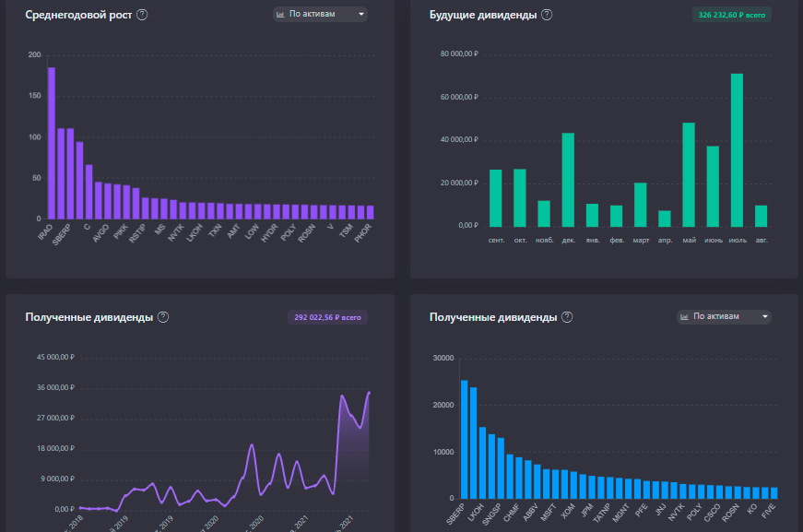Click the chart icon in Среднегодовой рост dropdown

tap(280, 15)
